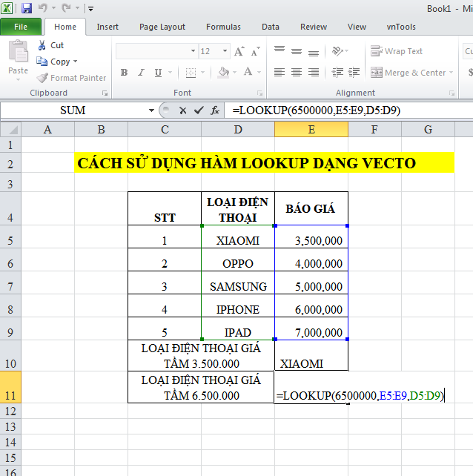This screenshot has width=473, height=476.
Task: Open the View tab
Action: (357, 27)
